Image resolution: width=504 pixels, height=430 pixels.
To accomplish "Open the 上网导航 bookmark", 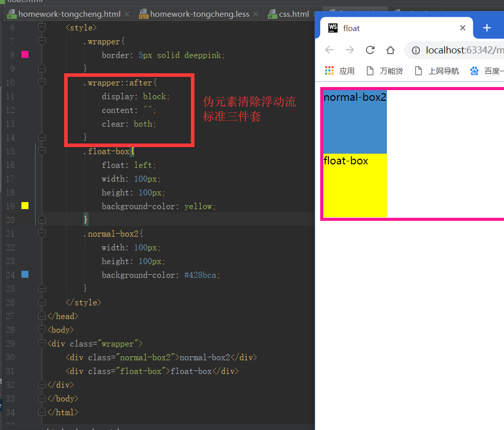I will [x=436, y=71].
